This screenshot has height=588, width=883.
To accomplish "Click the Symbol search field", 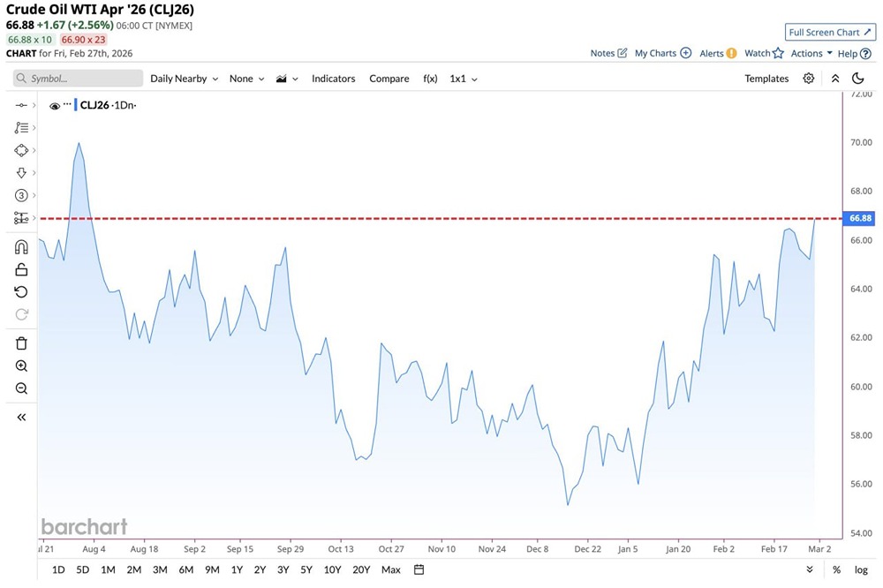I will [x=78, y=79].
